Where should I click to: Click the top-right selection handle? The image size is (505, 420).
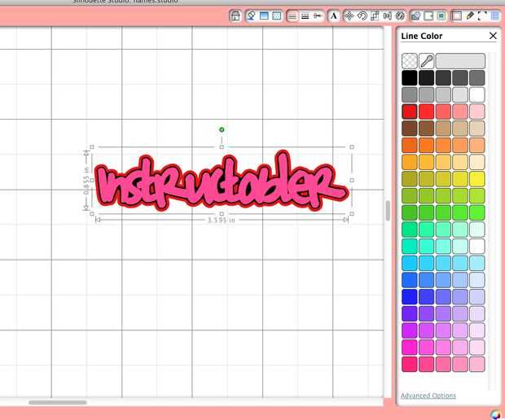pos(352,147)
